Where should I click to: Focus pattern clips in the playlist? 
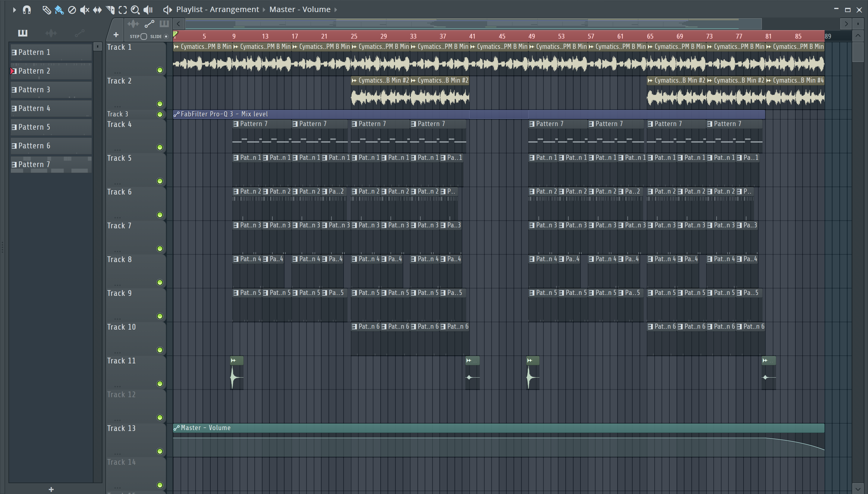coord(164,24)
